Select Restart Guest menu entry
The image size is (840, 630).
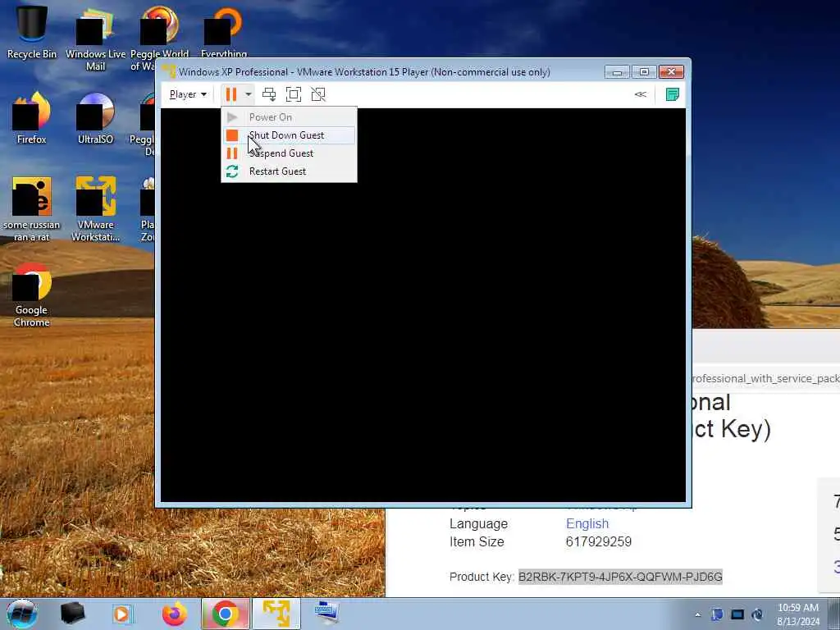coord(289,171)
